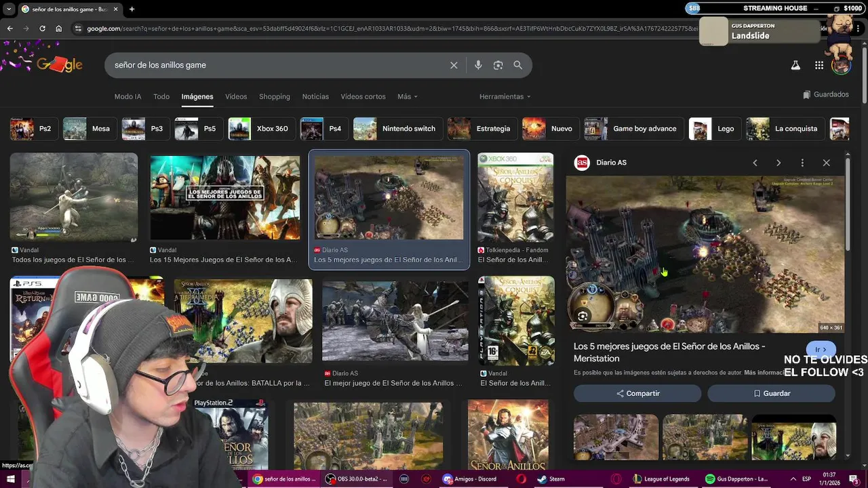Screen dimensions: 868x488
Task: Show hidden system tray icons chevron
Action: tap(793, 479)
